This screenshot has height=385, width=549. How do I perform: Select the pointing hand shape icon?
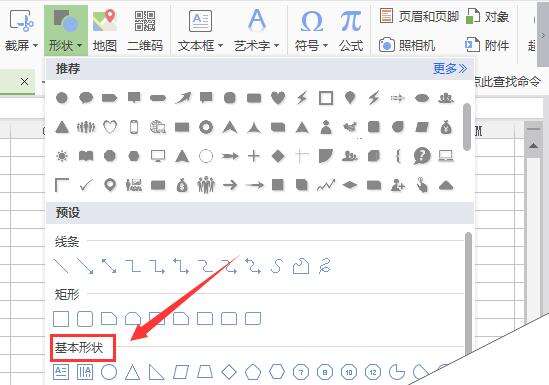422,185
